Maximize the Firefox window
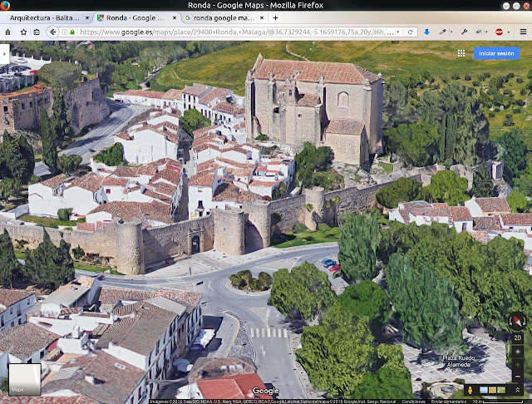 click(516, 6)
